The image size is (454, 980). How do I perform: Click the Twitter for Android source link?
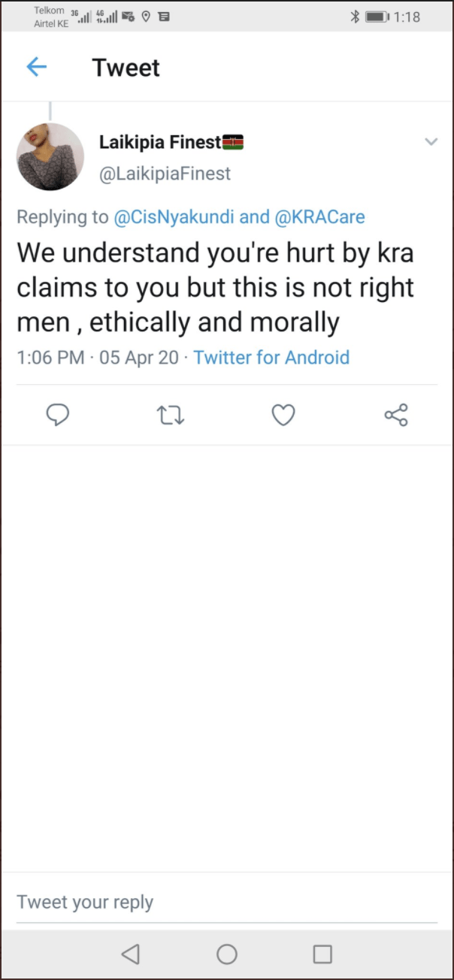coord(271,357)
